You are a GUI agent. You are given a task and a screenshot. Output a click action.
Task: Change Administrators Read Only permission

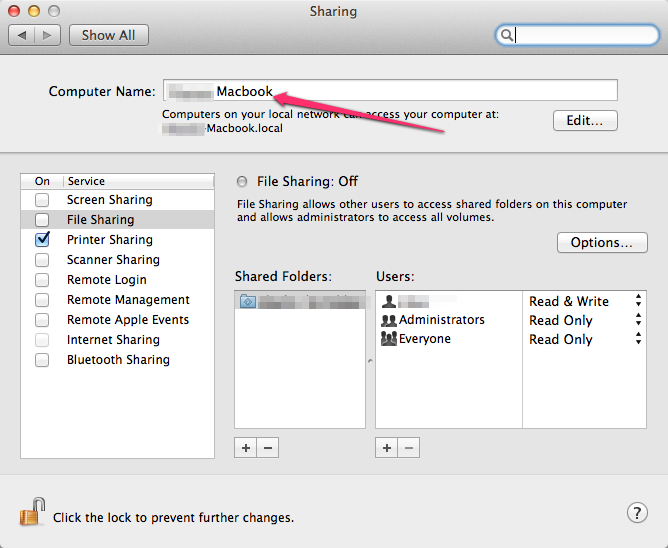584,320
